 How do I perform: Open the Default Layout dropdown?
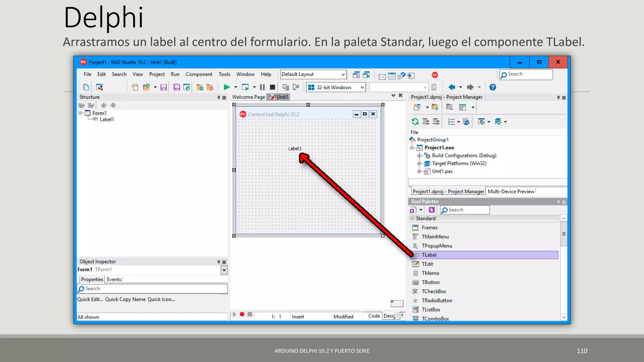(x=343, y=74)
